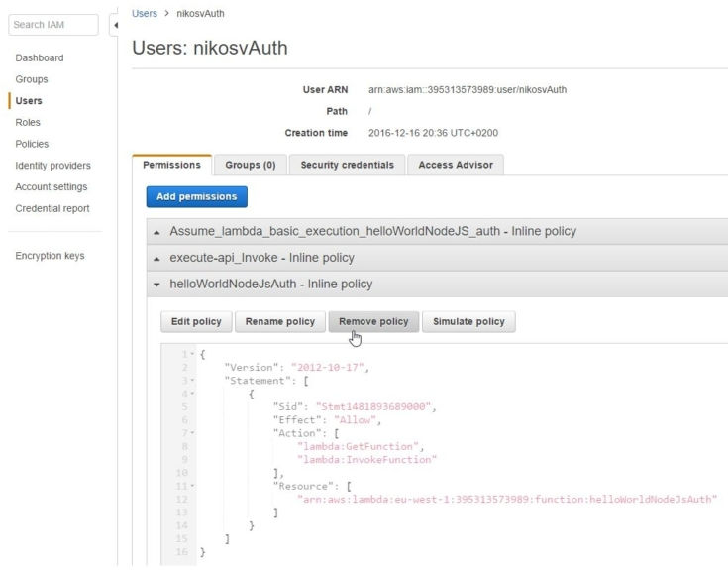Fold the Action array at line 7
Viewport: 728px width, 570px height.
coord(192,433)
